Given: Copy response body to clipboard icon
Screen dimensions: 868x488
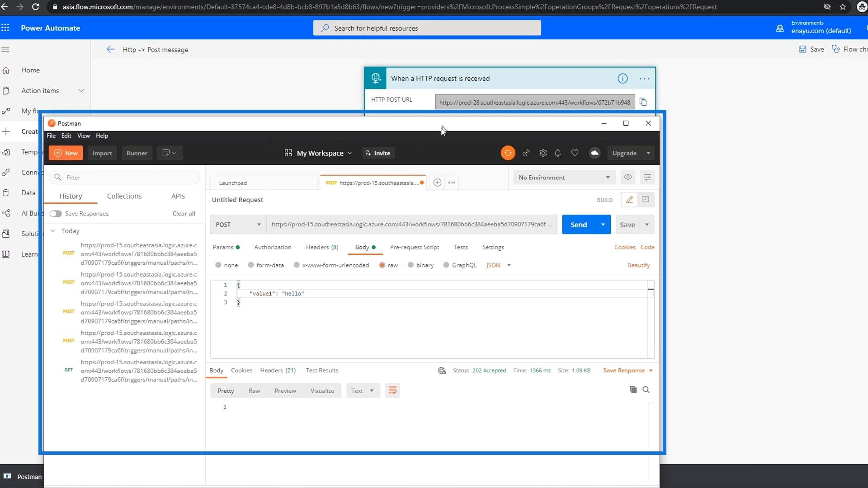Looking at the screenshot, I should tap(633, 389).
